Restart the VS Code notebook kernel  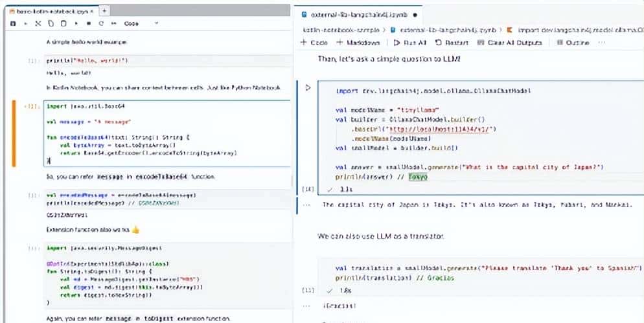[x=452, y=43]
